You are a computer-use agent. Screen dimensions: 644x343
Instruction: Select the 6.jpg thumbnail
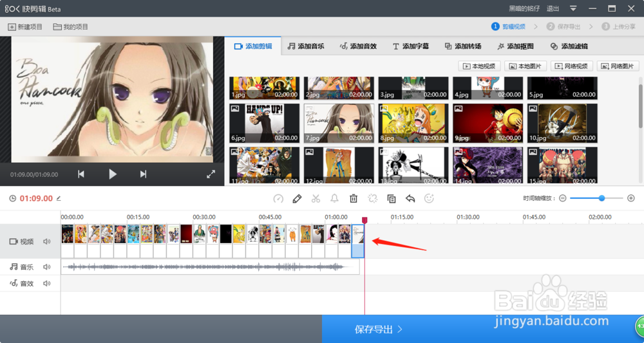pyautogui.click(x=265, y=123)
